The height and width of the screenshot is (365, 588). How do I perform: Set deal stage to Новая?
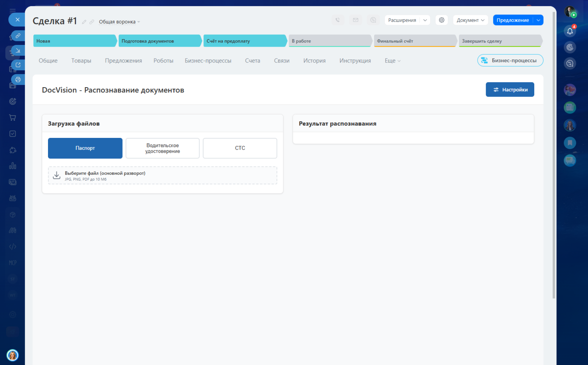click(75, 41)
